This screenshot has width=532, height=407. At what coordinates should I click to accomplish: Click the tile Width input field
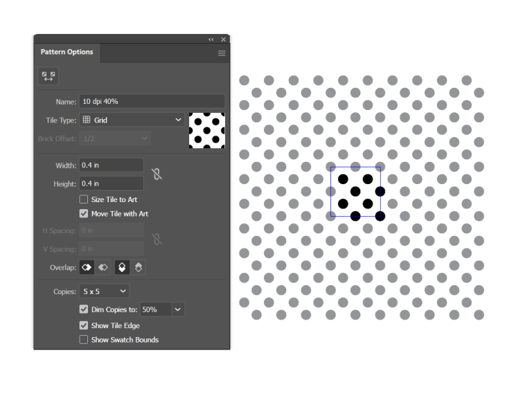pyautogui.click(x=112, y=165)
